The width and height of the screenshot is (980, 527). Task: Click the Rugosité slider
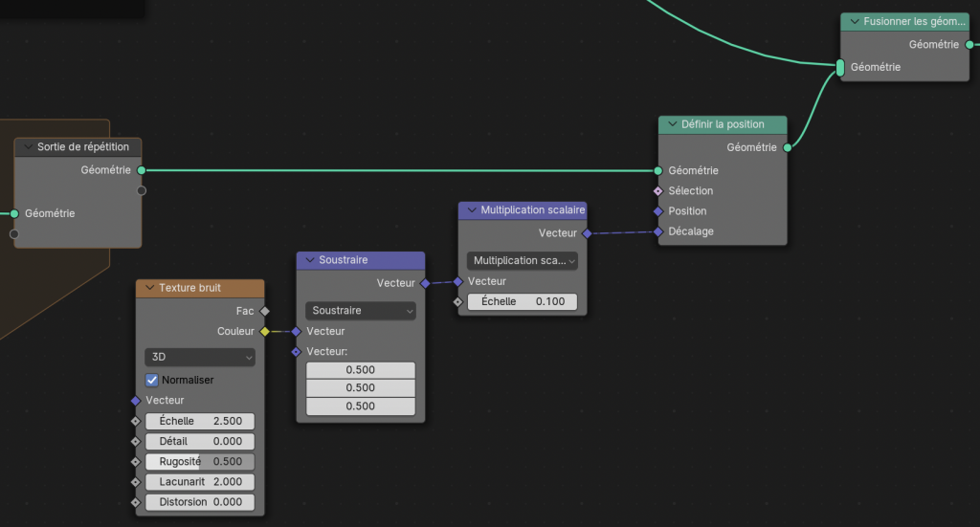(x=200, y=462)
